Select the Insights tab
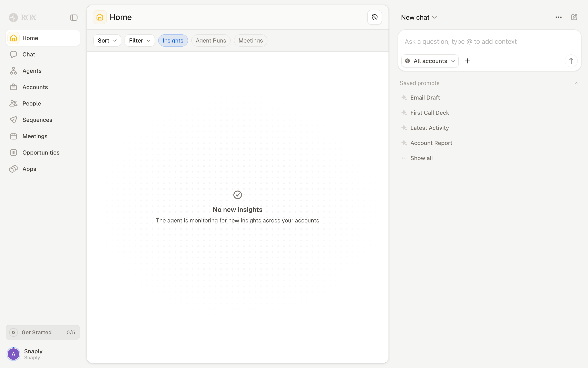588x368 pixels. click(x=173, y=40)
